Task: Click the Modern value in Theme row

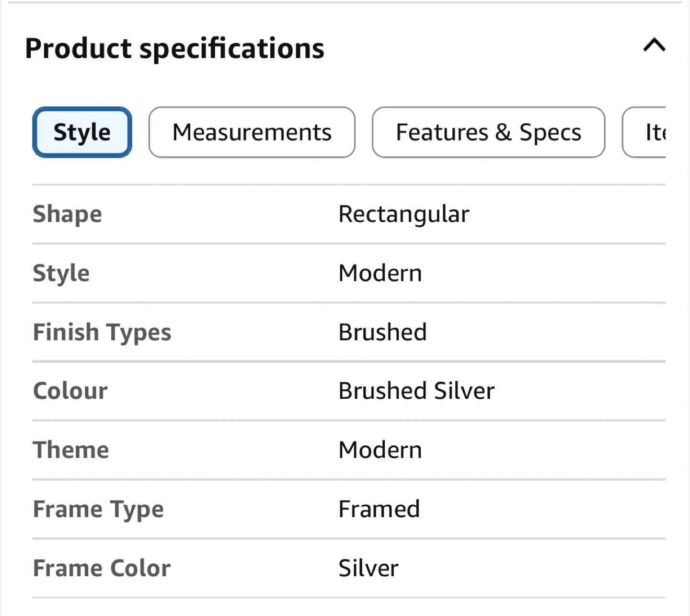Action: pyautogui.click(x=380, y=450)
